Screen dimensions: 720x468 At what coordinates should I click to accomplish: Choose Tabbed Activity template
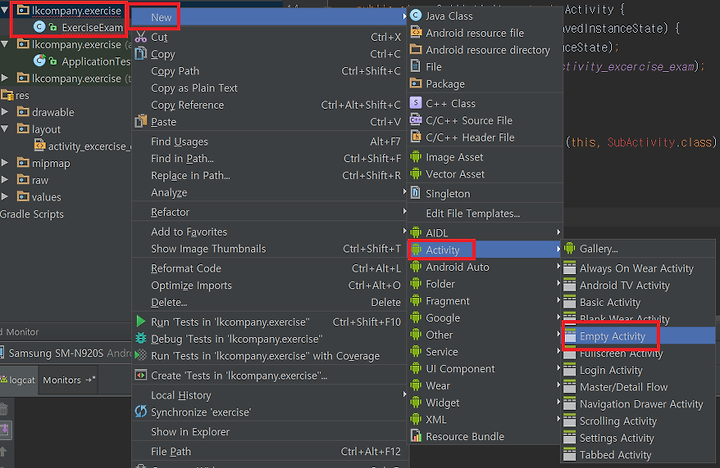pyautogui.click(x=638, y=455)
